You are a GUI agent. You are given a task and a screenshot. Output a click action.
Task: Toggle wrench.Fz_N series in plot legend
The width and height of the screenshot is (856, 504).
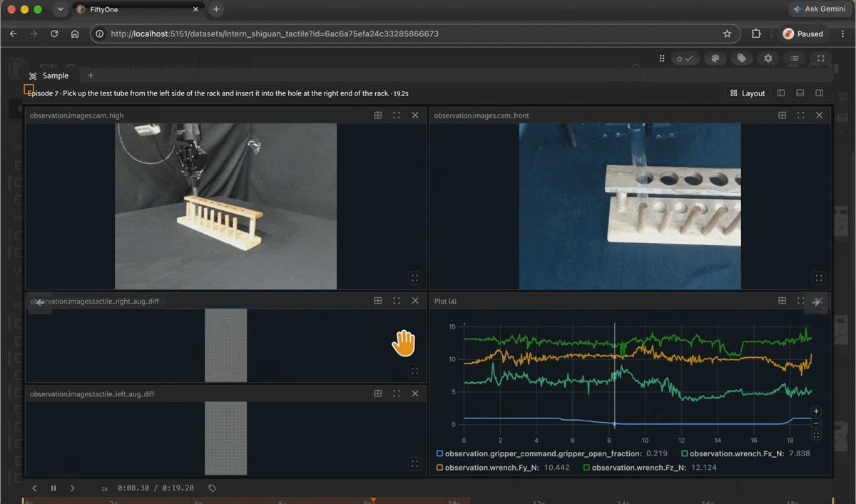tap(650, 468)
